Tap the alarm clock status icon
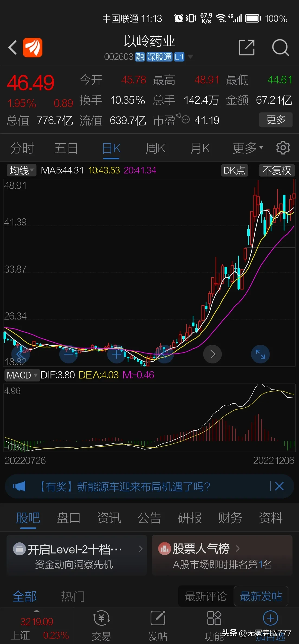Screen dimensions: 299x644 [x=178, y=18]
